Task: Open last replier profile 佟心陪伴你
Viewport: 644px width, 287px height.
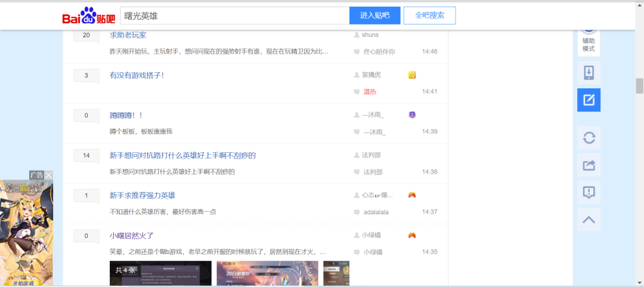Action: [379, 52]
